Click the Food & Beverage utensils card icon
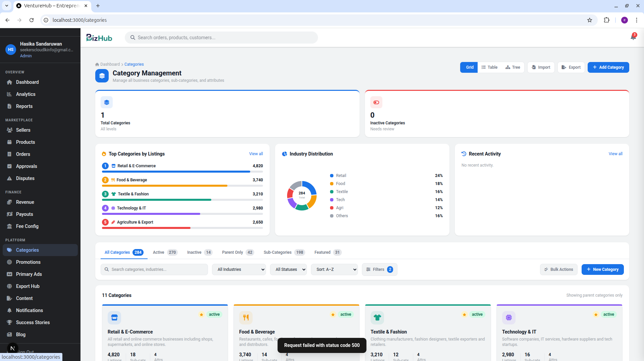The width and height of the screenshot is (644, 361). [x=246, y=317]
